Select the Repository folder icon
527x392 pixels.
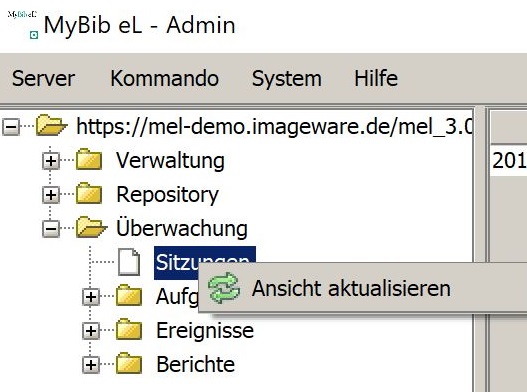(x=89, y=194)
